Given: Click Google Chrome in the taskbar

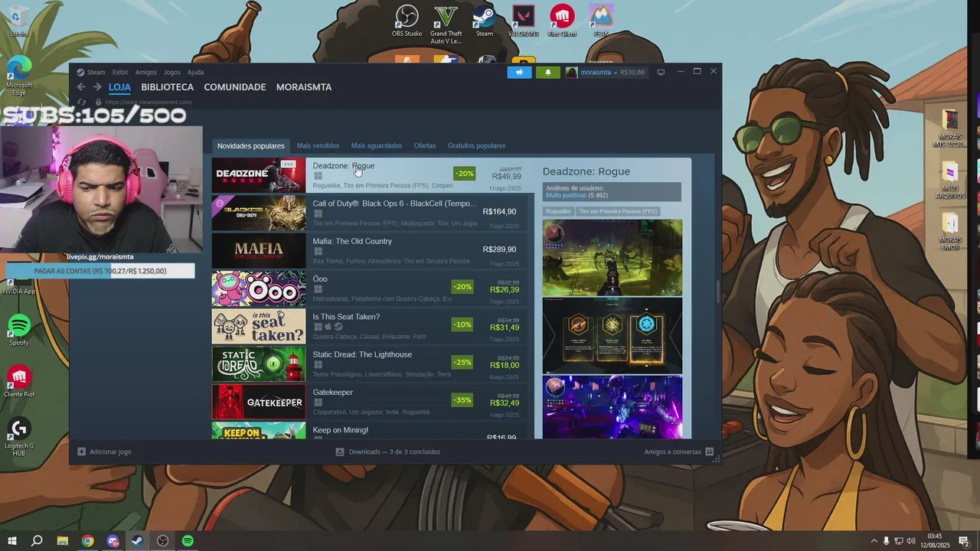Looking at the screenshot, I should click(x=87, y=541).
